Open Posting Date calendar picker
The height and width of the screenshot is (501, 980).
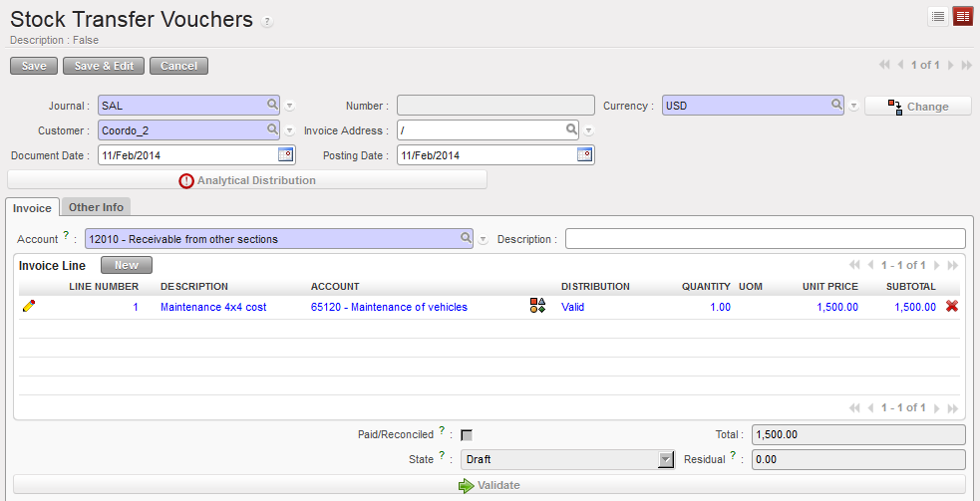(x=585, y=154)
